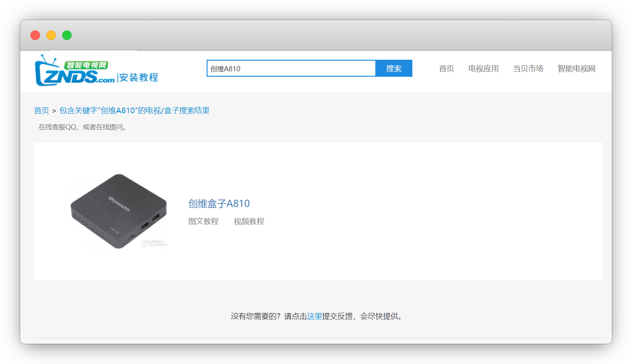The height and width of the screenshot is (364, 632).
Task: Click the 这里 feedback link
Action: [x=315, y=316]
